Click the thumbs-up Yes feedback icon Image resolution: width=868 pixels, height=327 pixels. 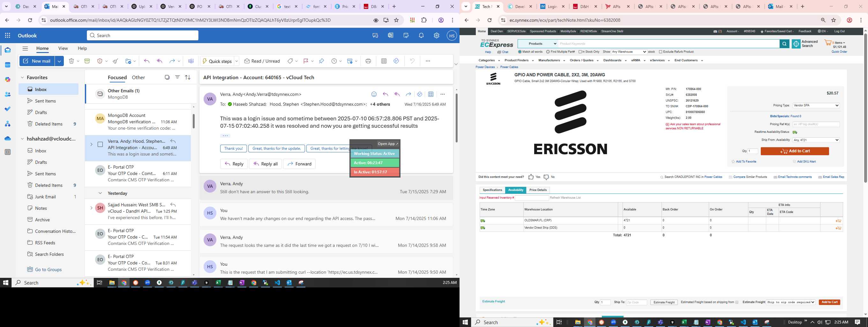[x=531, y=177]
